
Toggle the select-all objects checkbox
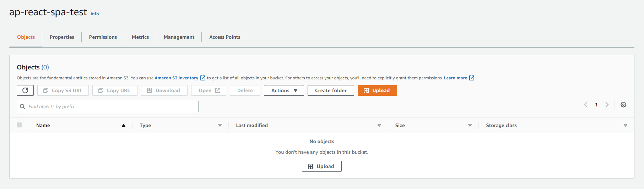(x=19, y=125)
